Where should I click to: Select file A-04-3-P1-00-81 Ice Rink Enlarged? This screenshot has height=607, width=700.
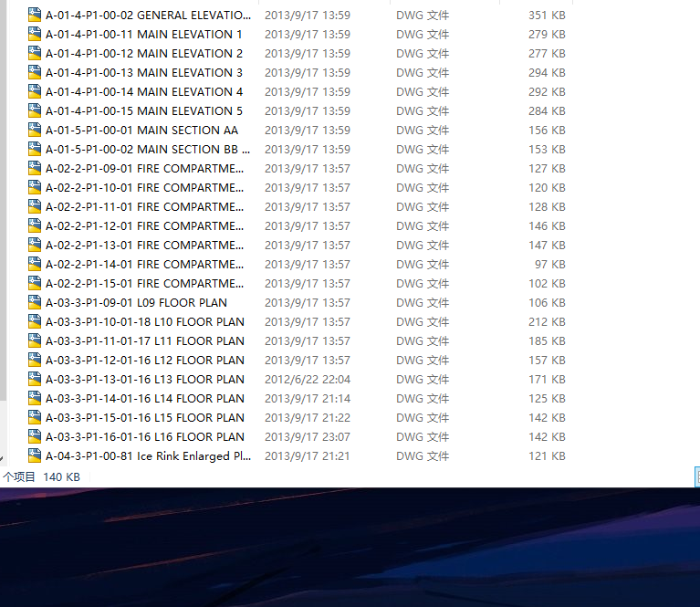tap(148, 456)
